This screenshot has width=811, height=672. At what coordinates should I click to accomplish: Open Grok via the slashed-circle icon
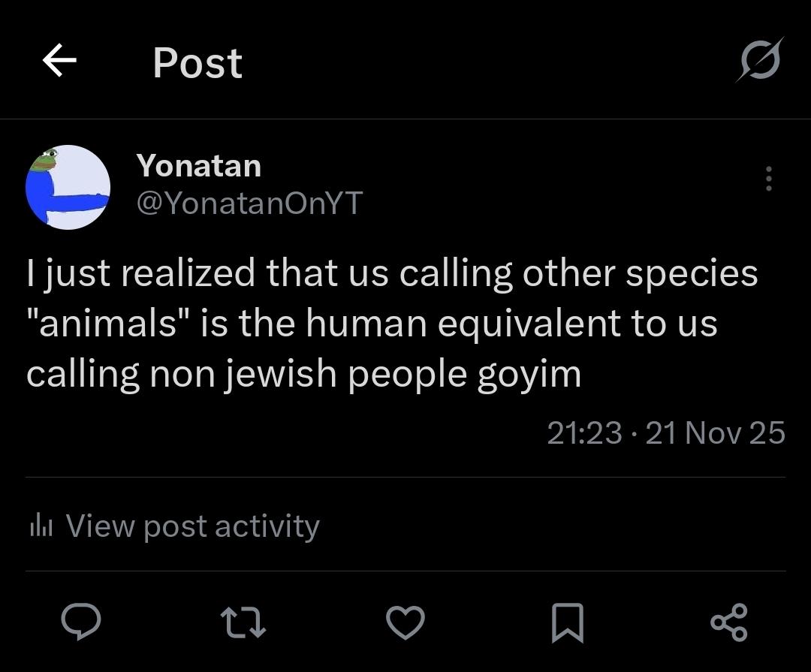(759, 59)
